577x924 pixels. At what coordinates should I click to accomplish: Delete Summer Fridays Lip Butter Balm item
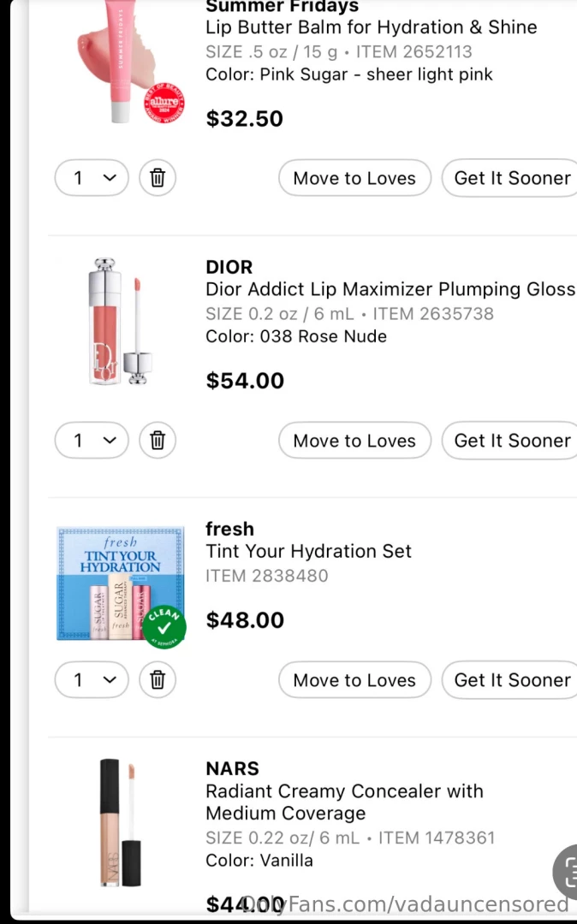tap(158, 178)
